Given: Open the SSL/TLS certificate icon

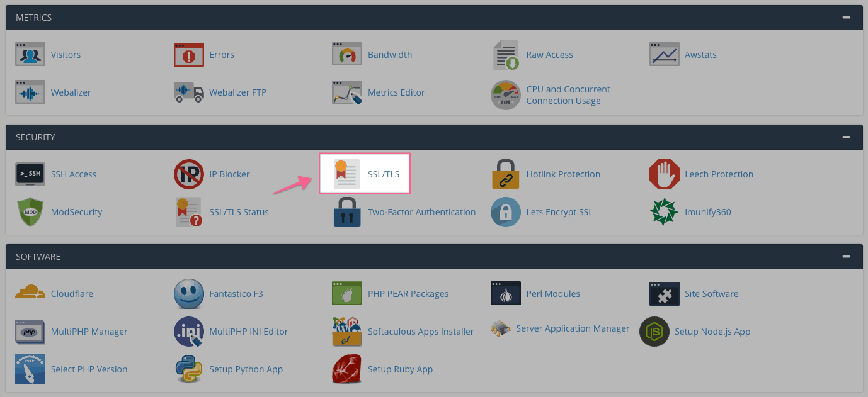Looking at the screenshot, I should tap(347, 174).
